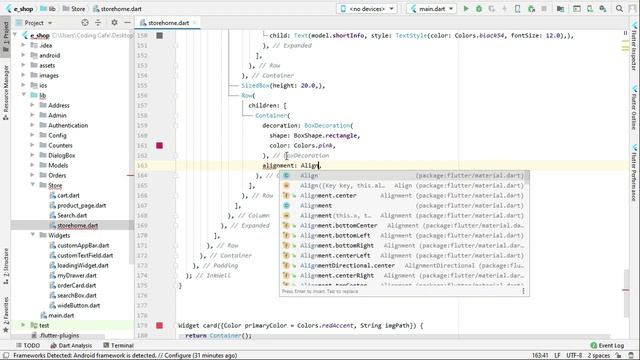Expand the Models folder
This screenshot has width=640, height=360.
[x=32, y=165]
